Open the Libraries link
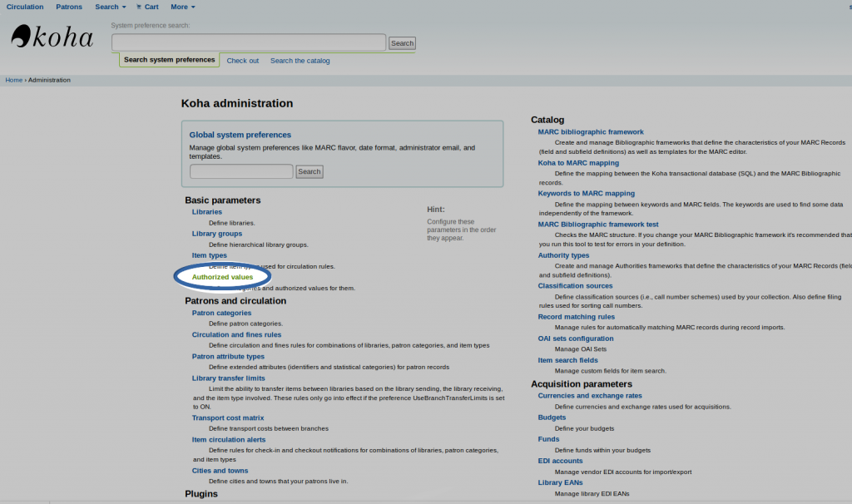The image size is (852, 504). point(207,212)
